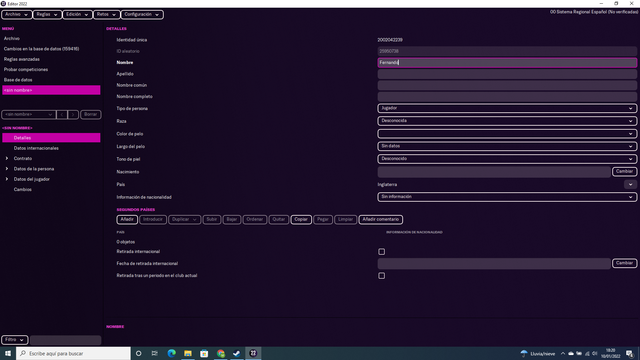Click the Apellido input field

(507, 74)
